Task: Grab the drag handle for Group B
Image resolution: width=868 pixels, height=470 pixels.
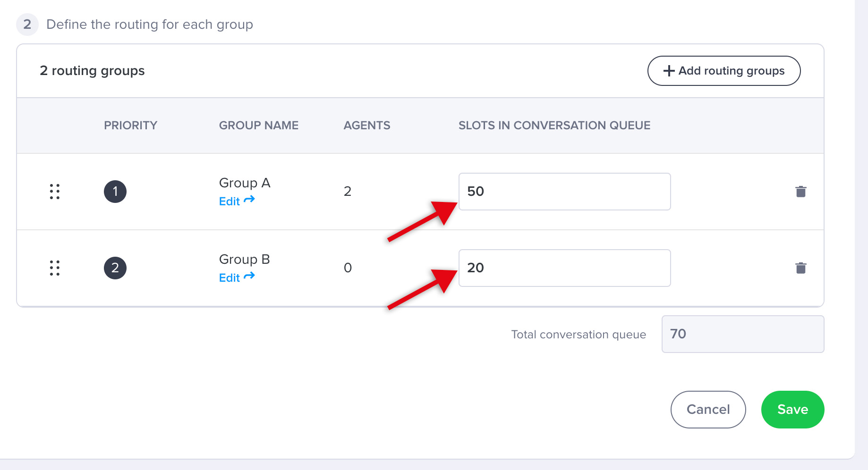Action: coord(55,268)
